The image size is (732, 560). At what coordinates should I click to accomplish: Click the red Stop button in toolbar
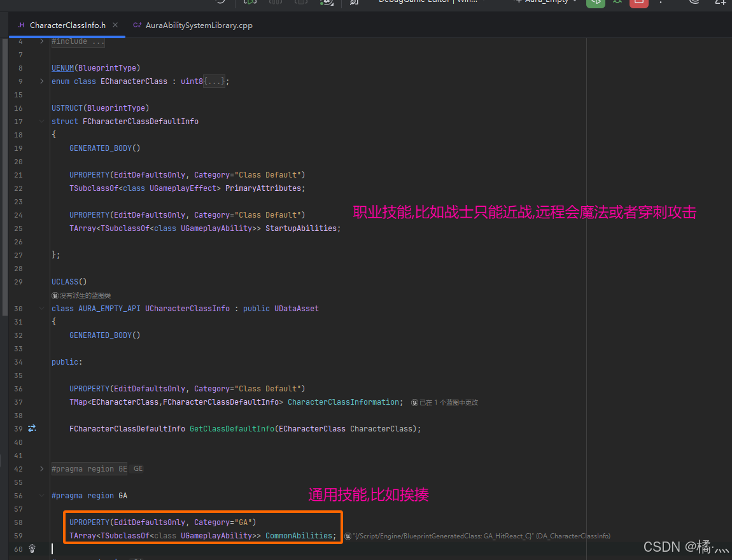tap(638, 3)
